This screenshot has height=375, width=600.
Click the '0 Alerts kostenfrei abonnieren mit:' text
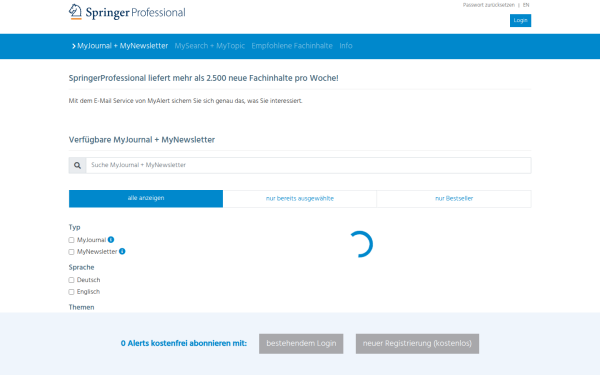click(x=184, y=344)
